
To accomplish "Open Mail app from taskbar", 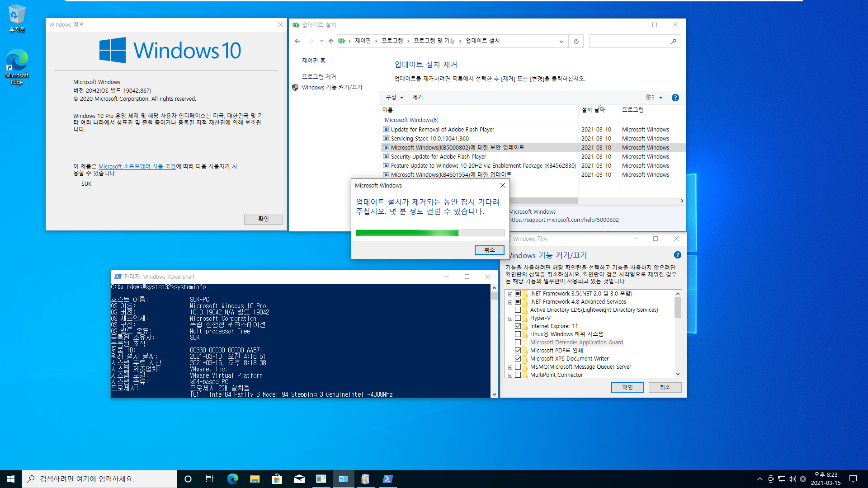I will point(299,479).
